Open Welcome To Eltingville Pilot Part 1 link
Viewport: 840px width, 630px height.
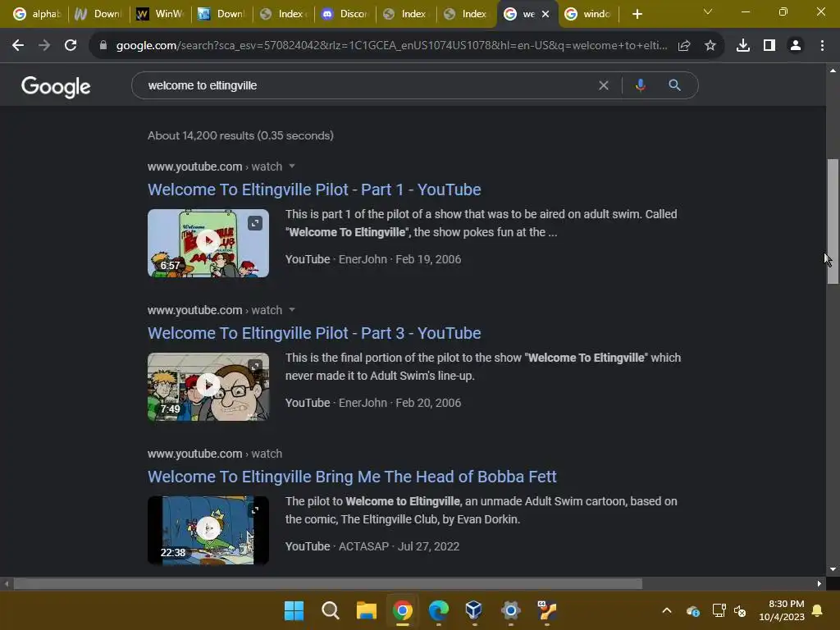point(314,189)
